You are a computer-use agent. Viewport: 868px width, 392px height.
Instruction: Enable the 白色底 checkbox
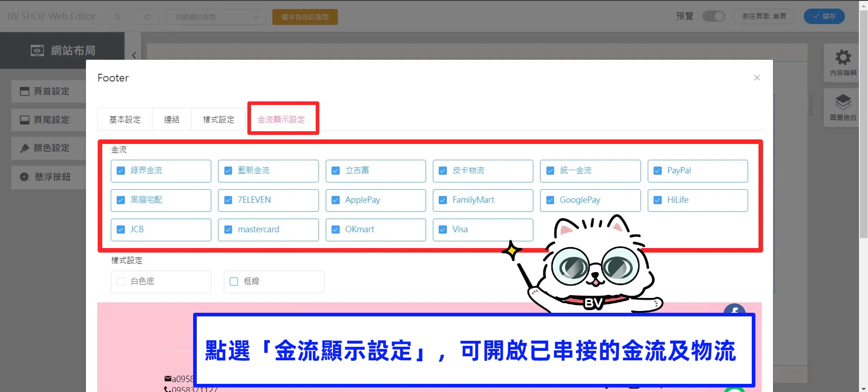[121, 282]
